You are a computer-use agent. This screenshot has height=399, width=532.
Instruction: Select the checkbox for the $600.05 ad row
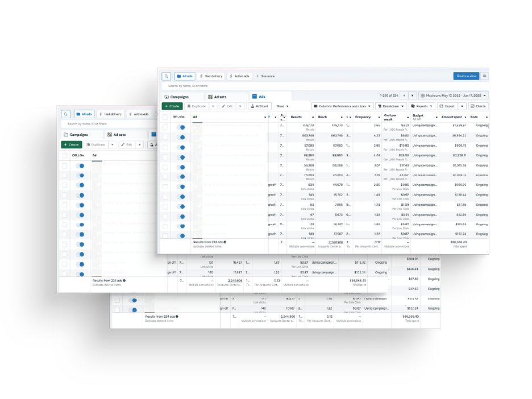coord(165,186)
